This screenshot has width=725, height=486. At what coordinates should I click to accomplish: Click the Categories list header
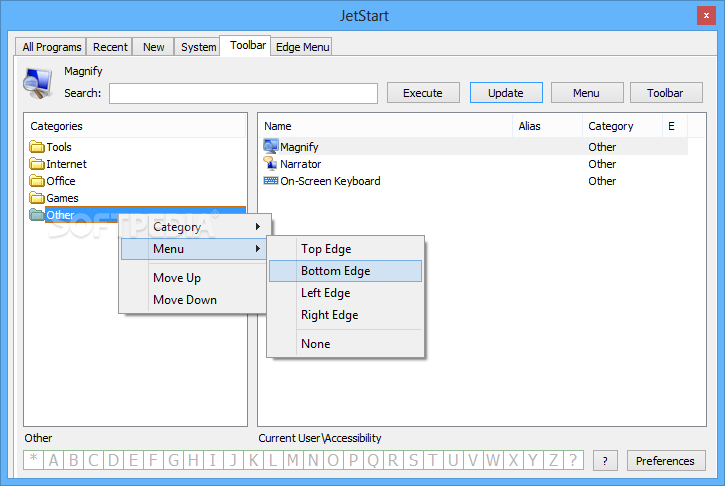pos(135,126)
